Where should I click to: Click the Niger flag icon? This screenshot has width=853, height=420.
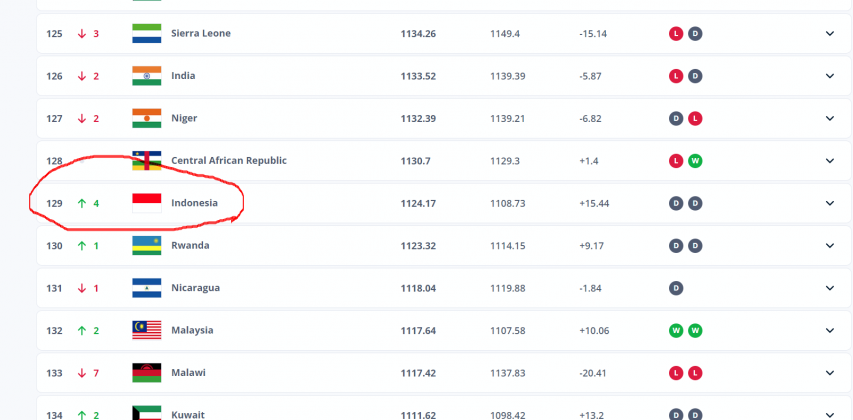coord(146,118)
